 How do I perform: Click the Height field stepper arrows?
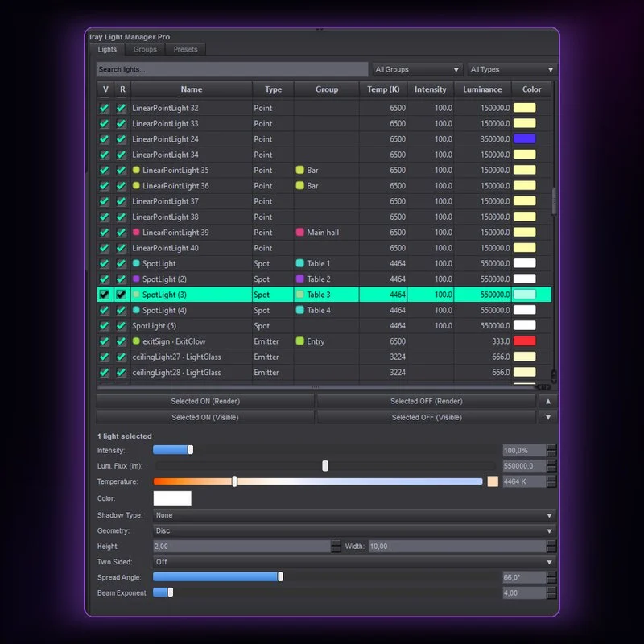coord(336,547)
